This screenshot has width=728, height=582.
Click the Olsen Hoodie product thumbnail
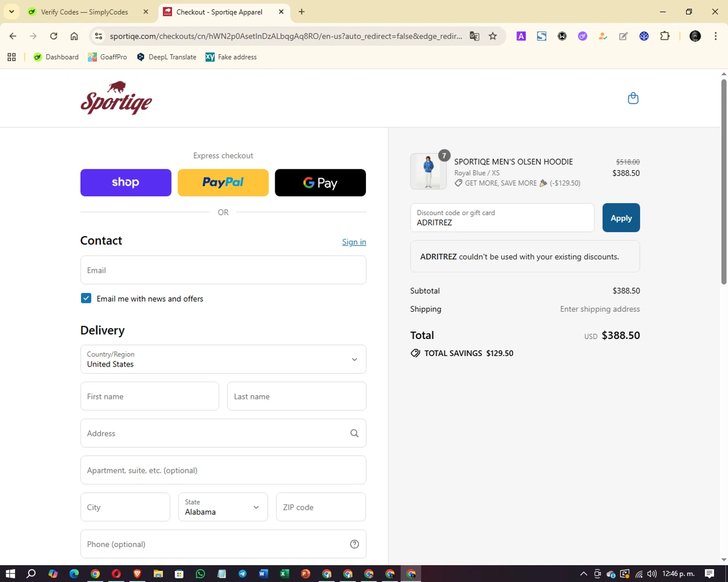coord(429,171)
